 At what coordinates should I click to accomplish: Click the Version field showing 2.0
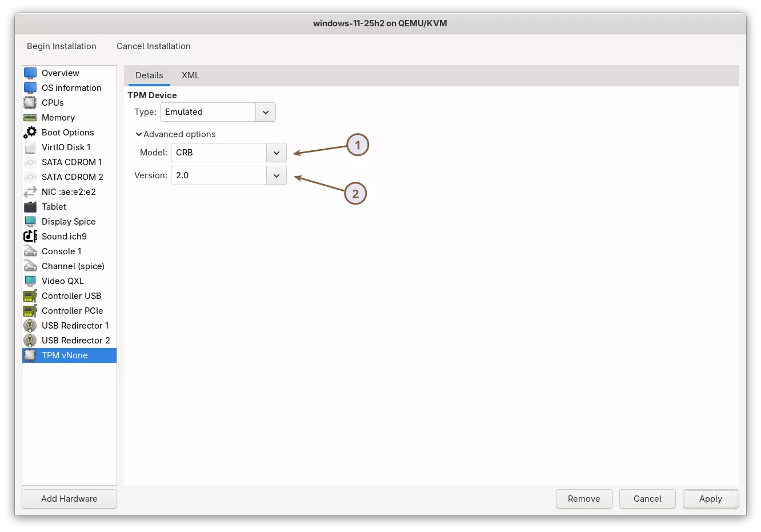click(219, 175)
